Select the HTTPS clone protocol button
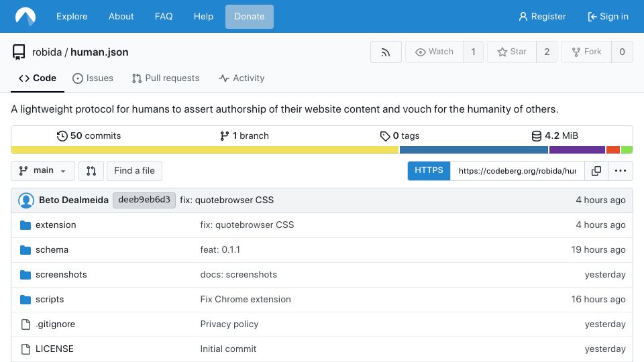This screenshot has width=644, height=362. [x=429, y=171]
